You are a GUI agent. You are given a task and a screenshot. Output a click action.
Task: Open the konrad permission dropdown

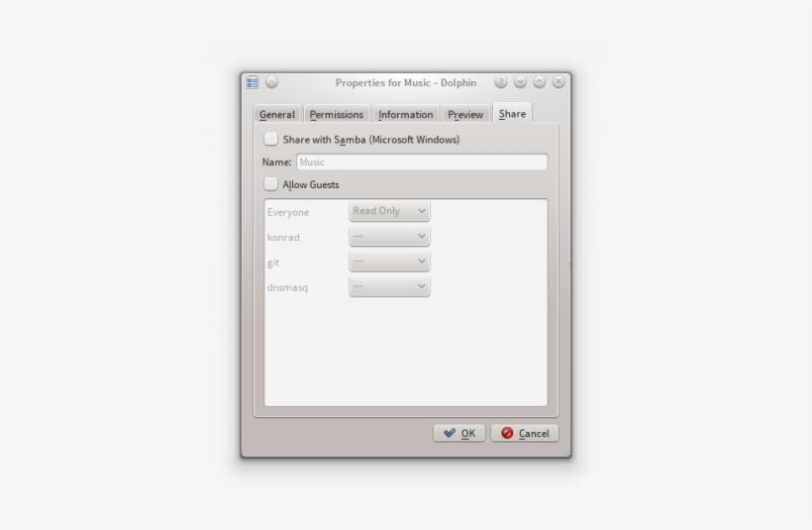[389, 236]
